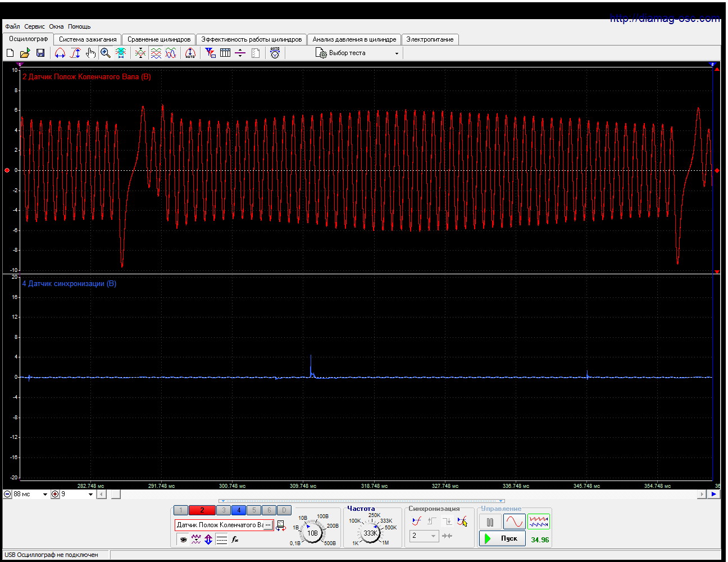728x562 pixels.
Task: Open the Помощь menu
Action: (x=79, y=26)
